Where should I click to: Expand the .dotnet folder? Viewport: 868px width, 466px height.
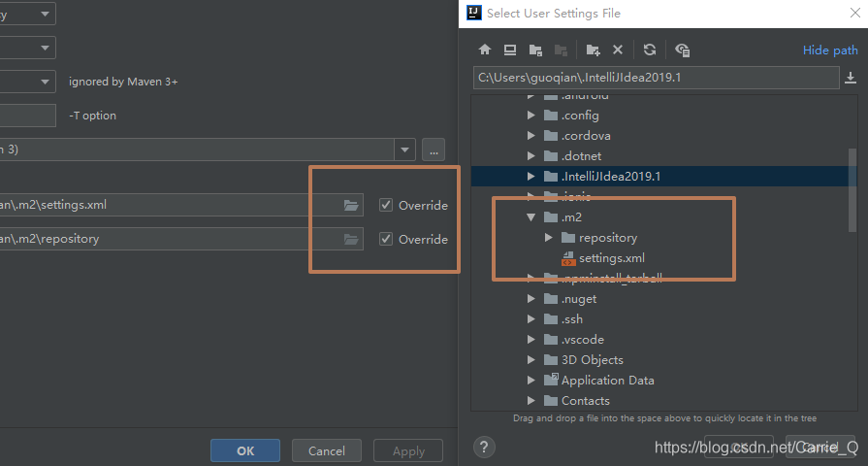530,156
